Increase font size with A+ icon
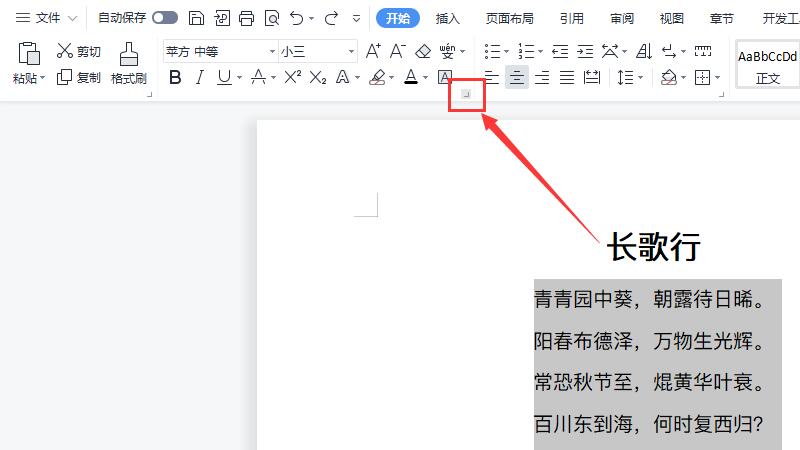This screenshot has width=800, height=450. click(x=373, y=51)
